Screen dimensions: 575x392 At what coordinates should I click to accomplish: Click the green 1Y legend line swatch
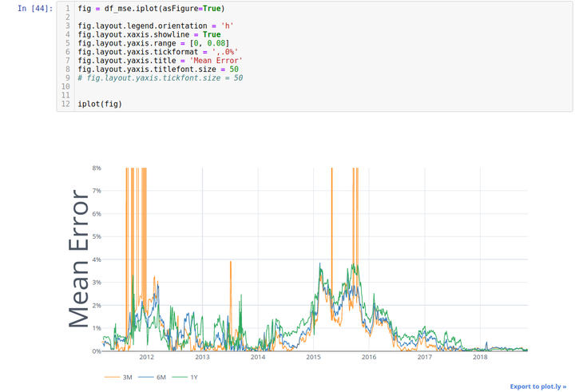pyautogui.click(x=180, y=377)
